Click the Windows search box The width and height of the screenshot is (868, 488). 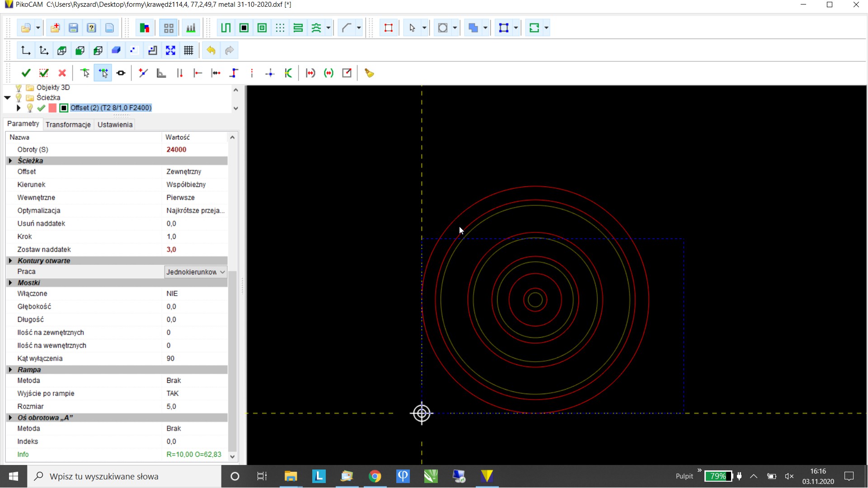click(x=124, y=477)
